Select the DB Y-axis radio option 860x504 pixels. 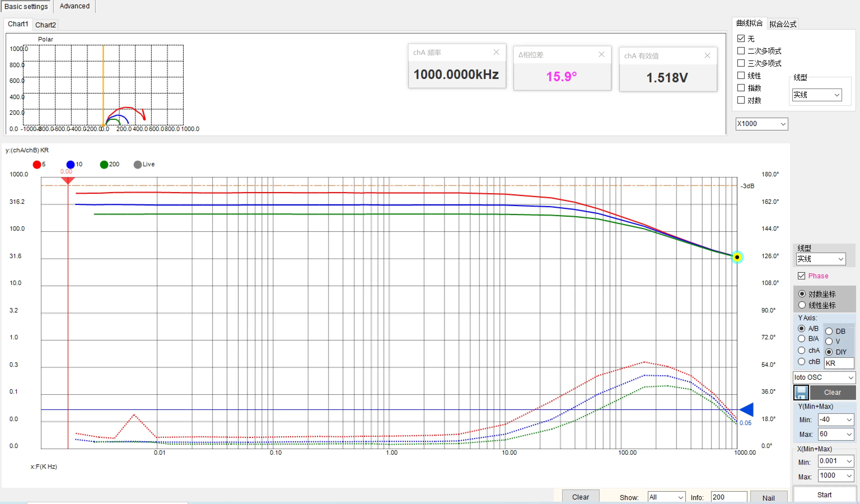pyautogui.click(x=829, y=331)
